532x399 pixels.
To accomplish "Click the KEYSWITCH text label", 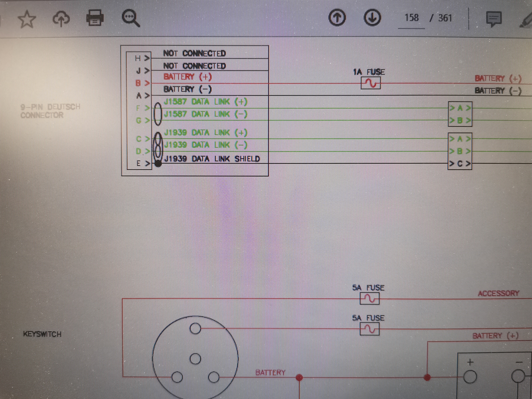I will [x=42, y=334].
